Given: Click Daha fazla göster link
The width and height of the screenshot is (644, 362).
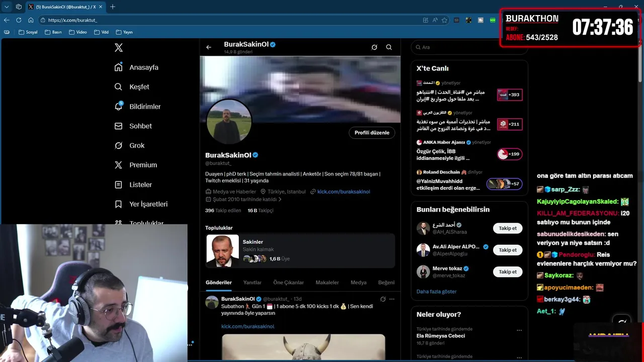Looking at the screenshot, I should [436, 292].
